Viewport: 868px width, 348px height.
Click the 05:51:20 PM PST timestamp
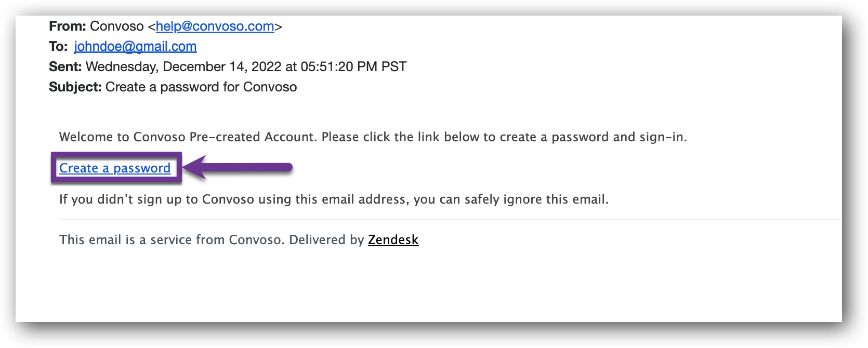353,67
